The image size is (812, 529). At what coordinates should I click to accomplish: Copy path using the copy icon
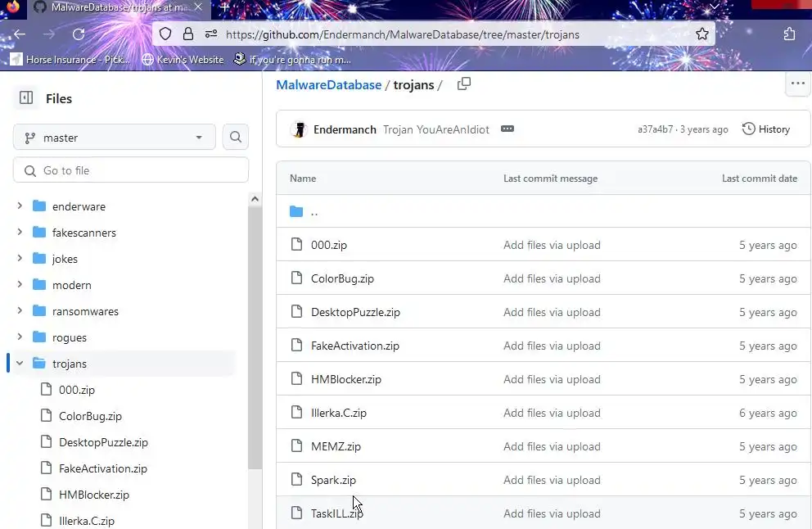(x=464, y=84)
